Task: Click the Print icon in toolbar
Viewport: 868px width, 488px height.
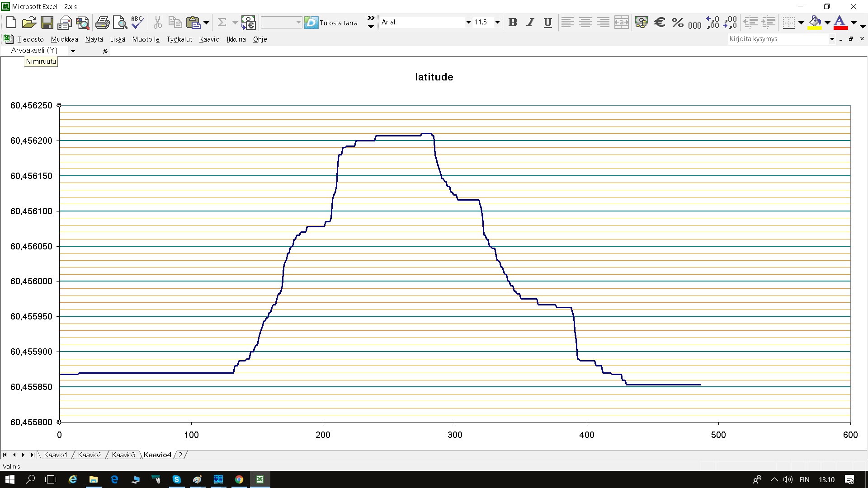Action: point(102,22)
